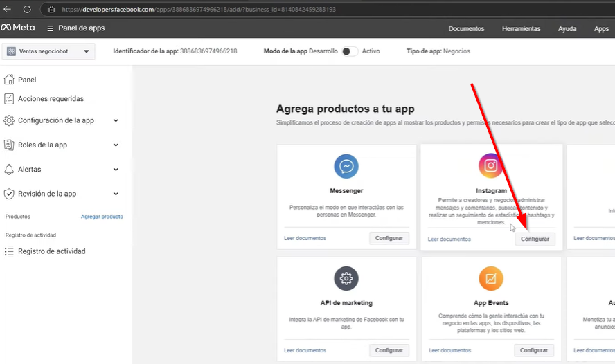Expand the Alertas chevron

point(116,170)
